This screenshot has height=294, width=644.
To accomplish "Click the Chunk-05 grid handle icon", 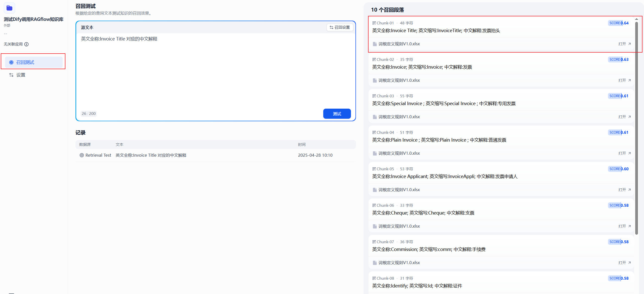I will tap(374, 169).
